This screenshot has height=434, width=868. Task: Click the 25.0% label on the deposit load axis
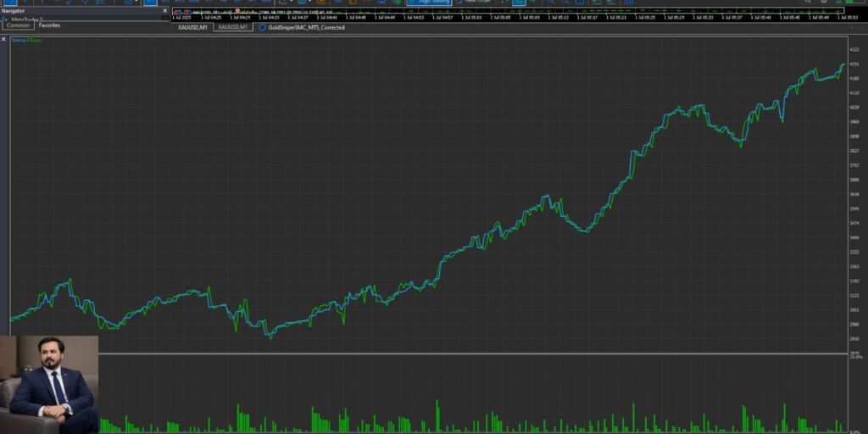(854, 357)
